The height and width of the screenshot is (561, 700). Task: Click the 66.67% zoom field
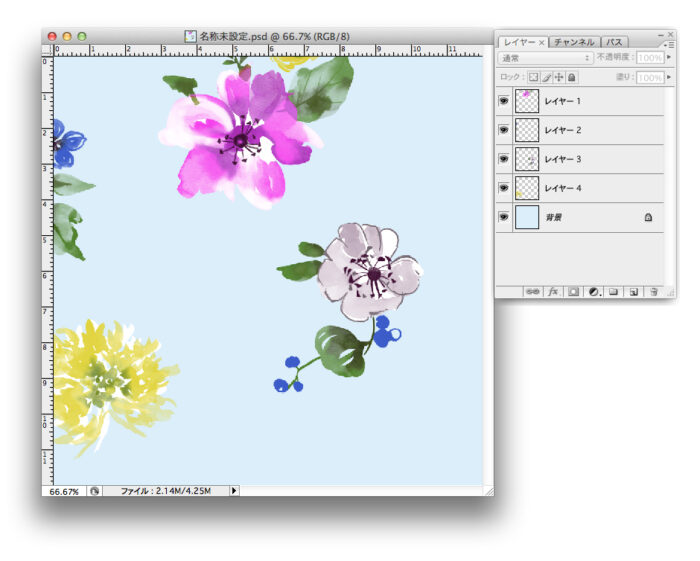pyautogui.click(x=64, y=491)
